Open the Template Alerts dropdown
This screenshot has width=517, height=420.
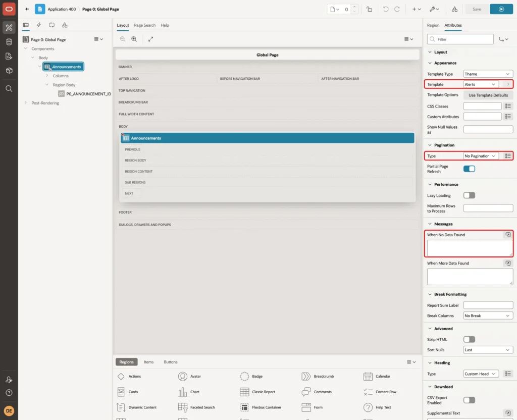481,84
